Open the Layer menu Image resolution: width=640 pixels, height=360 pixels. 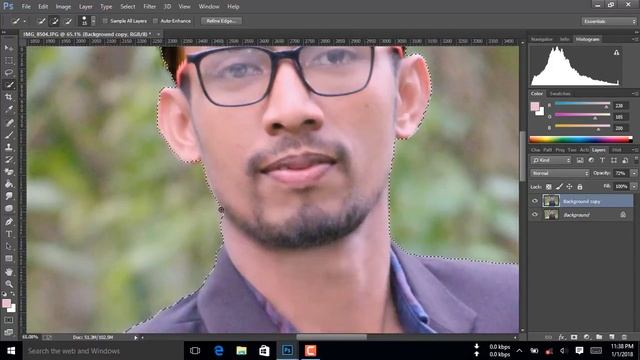pos(85,7)
